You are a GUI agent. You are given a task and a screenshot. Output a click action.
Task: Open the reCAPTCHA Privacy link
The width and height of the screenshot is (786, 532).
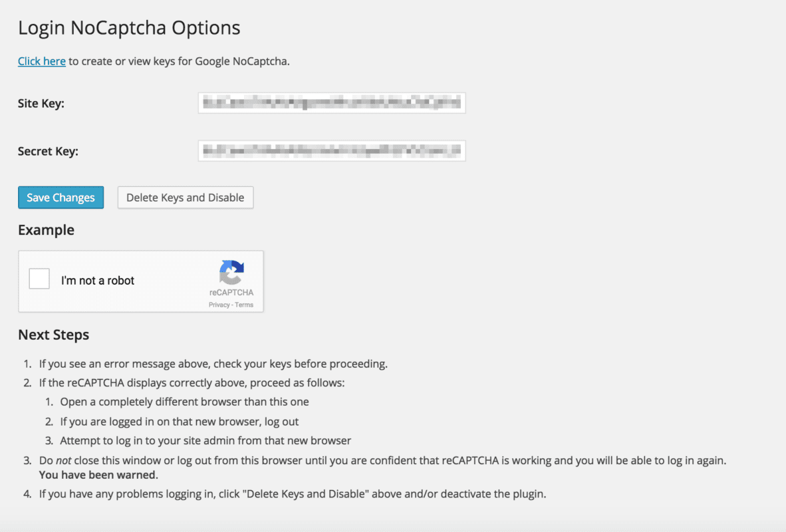(x=219, y=305)
